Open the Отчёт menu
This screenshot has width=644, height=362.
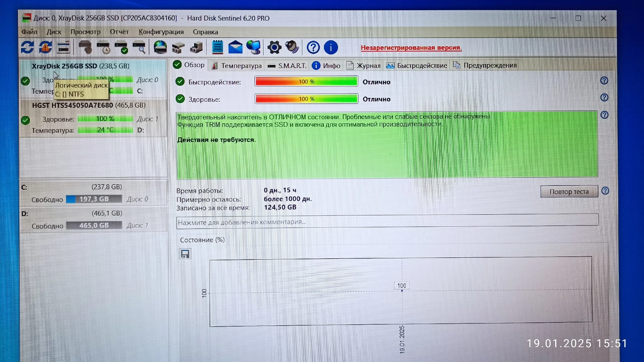[119, 32]
